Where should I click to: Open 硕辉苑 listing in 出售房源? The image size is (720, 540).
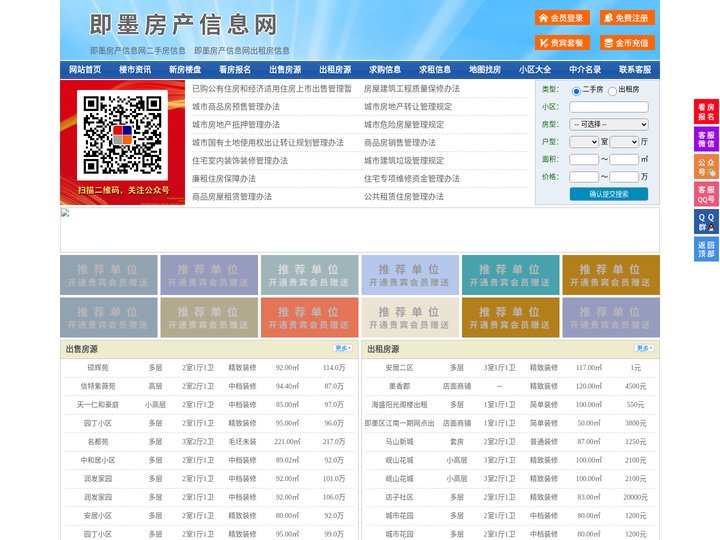98,368
